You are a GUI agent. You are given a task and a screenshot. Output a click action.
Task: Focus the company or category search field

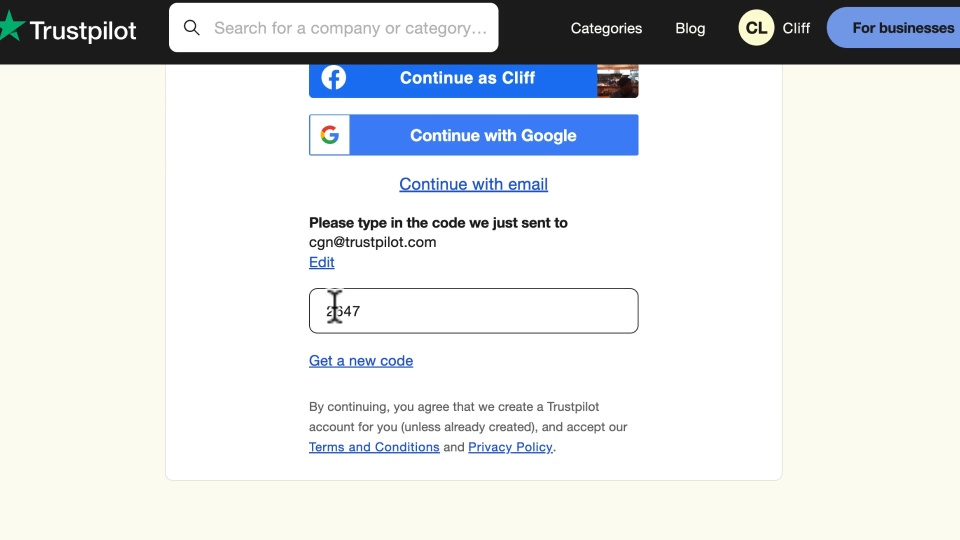350,28
